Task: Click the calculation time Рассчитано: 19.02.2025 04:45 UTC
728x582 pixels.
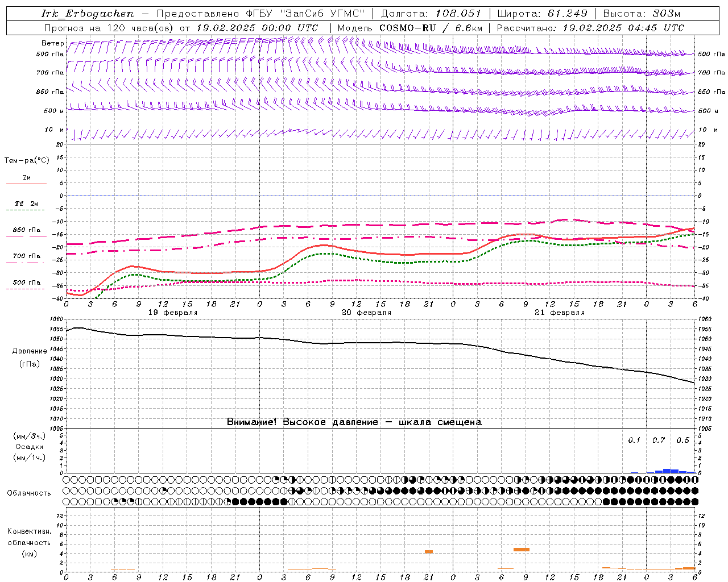Action: pyautogui.click(x=590, y=28)
